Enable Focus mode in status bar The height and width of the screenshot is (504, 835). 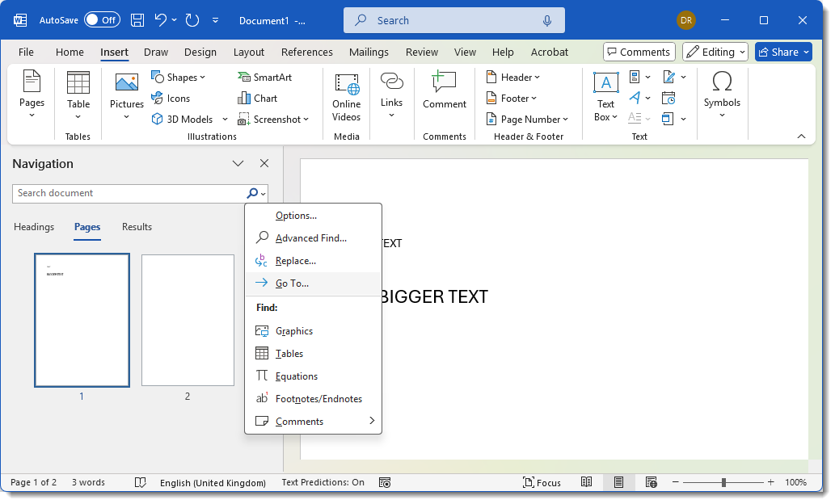[542, 482]
